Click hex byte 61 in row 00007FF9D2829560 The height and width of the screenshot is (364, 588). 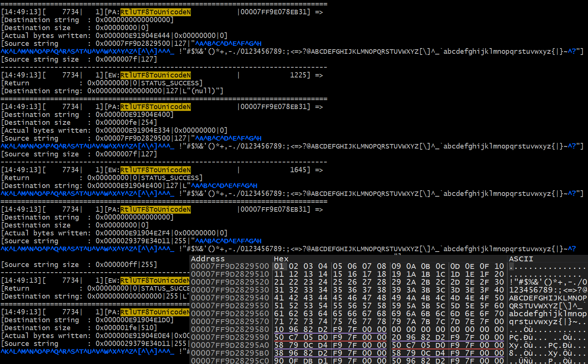(x=279, y=314)
